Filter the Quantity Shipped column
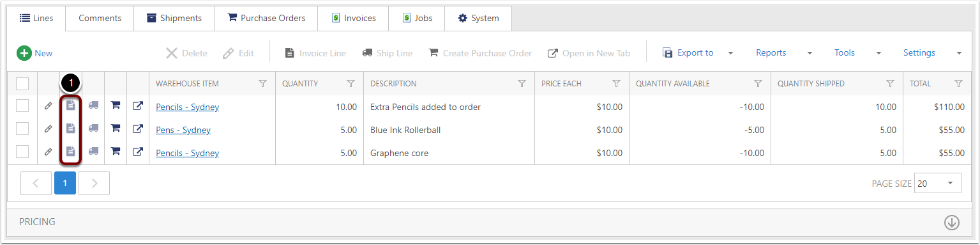The image size is (980, 245). (x=890, y=84)
